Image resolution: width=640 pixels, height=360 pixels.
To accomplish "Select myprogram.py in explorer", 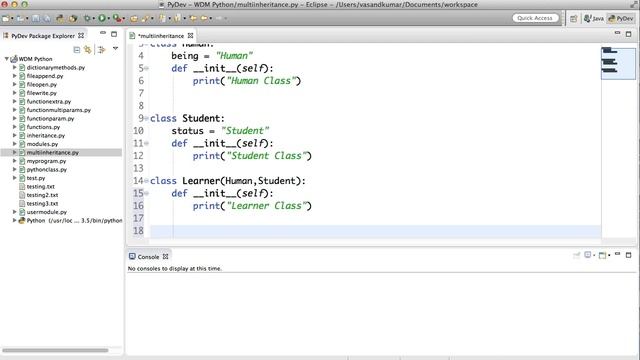I will pos(46,161).
